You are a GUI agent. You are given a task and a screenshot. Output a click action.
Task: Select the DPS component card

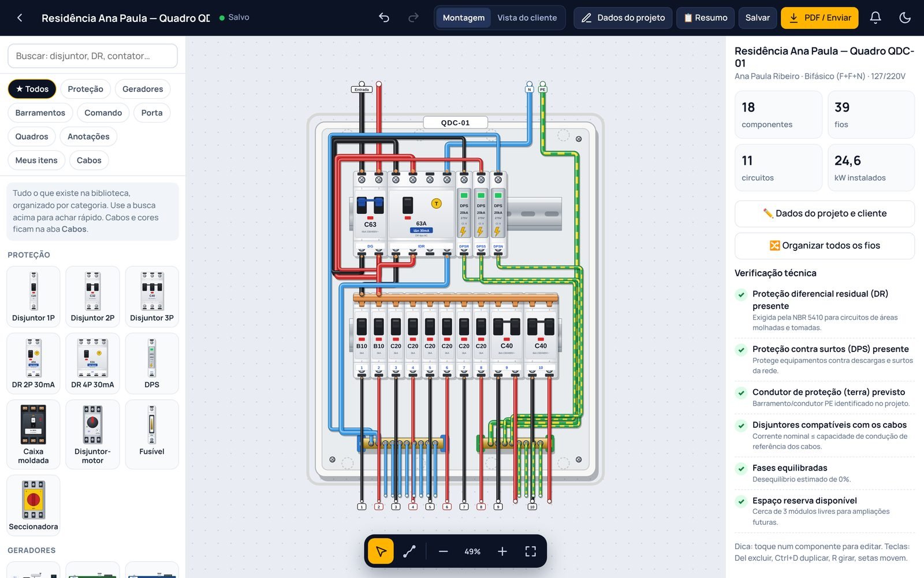click(x=152, y=363)
